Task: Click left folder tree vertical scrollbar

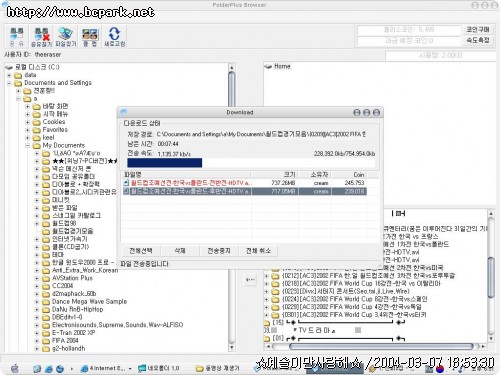Action: (x=231, y=207)
